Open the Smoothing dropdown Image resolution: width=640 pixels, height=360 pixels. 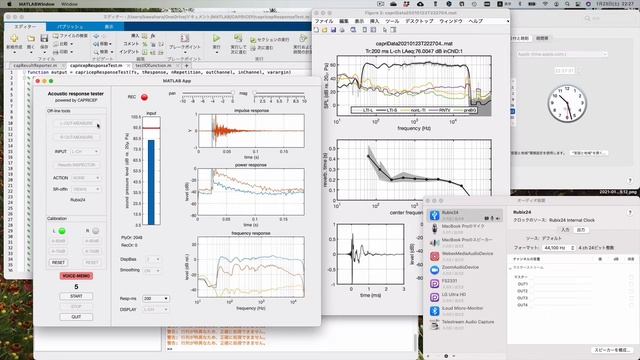click(152, 271)
